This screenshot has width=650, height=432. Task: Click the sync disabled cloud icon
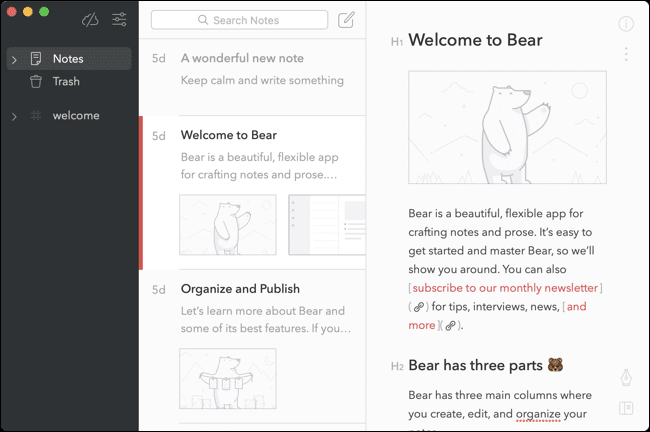(x=90, y=19)
